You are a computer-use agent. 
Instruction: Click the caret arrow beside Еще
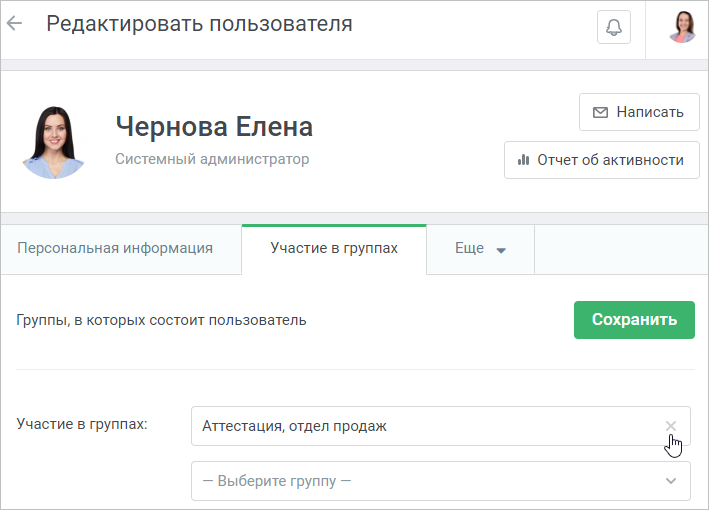point(501,250)
